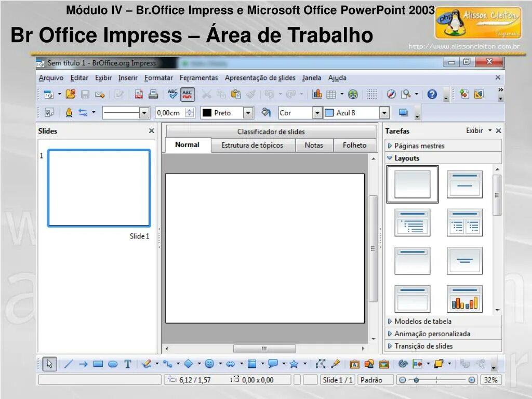Select the Slide 1 thumbnail in Slides panel
Screen dimensions: 532x399
(99, 188)
